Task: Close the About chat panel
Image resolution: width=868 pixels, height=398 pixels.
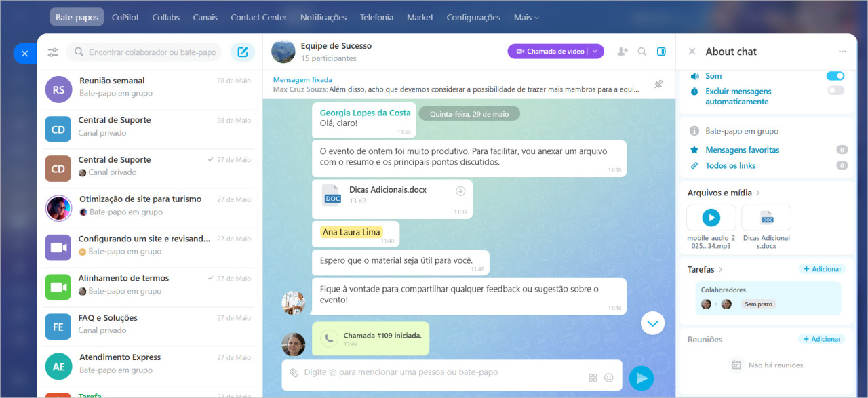Action: click(692, 52)
